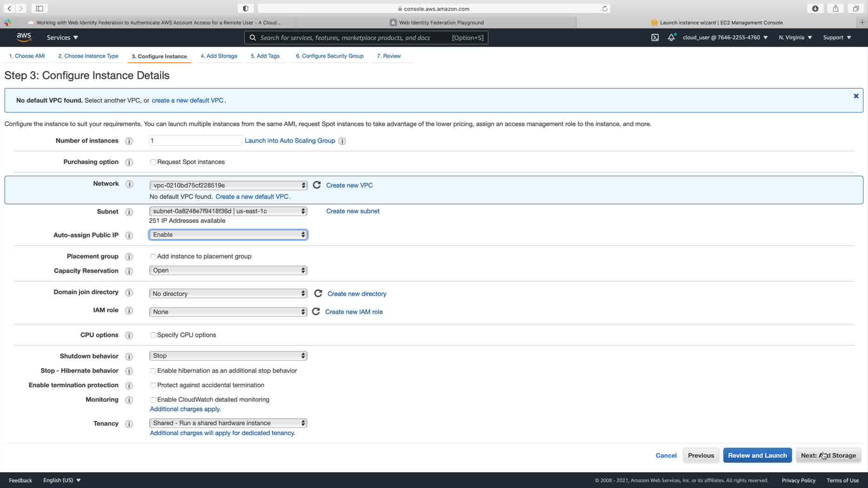Open the Domain join directory dropdown
The height and width of the screenshot is (488, 868).
click(x=228, y=294)
